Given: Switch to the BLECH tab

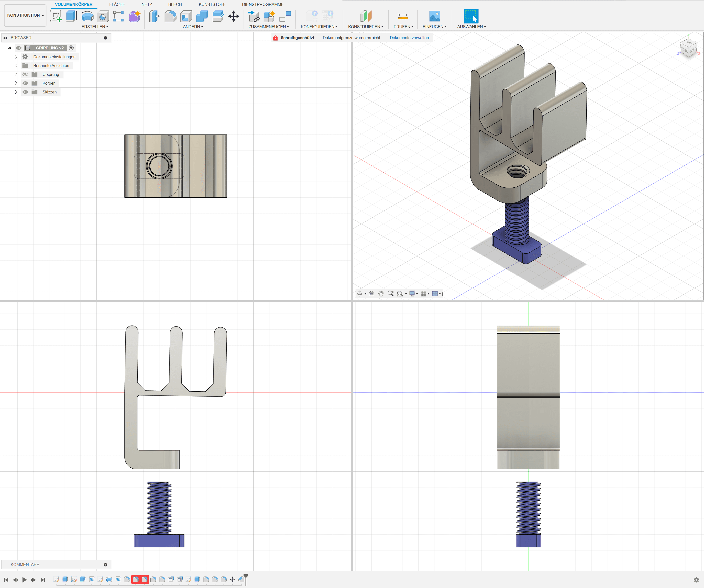Looking at the screenshot, I should (175, 4).
